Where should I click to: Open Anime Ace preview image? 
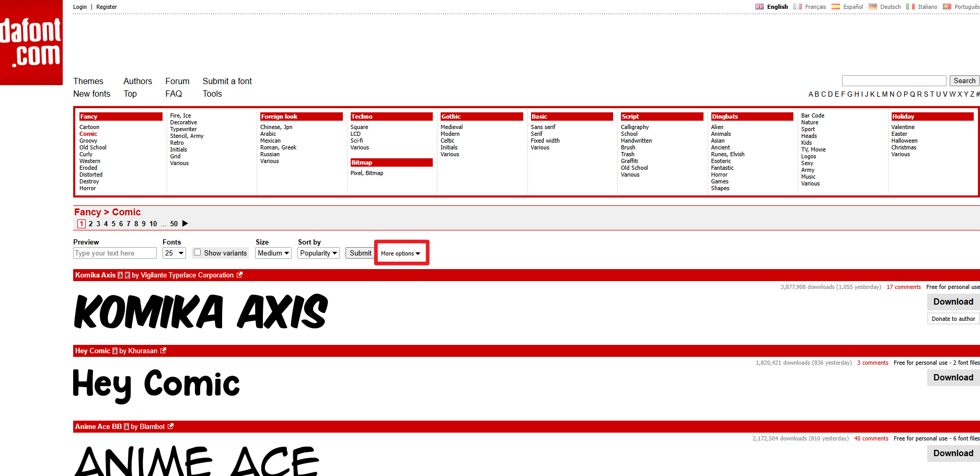(197, 460)
